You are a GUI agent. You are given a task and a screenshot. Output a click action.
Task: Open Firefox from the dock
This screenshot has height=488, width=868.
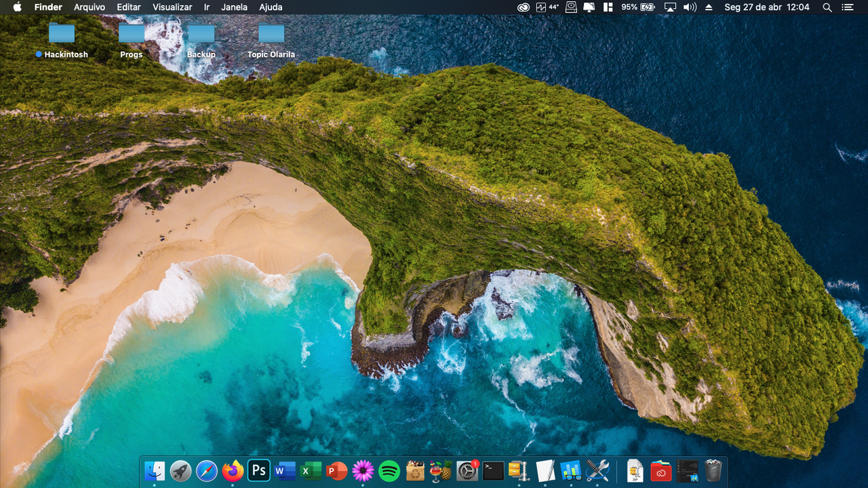(233, 470)
